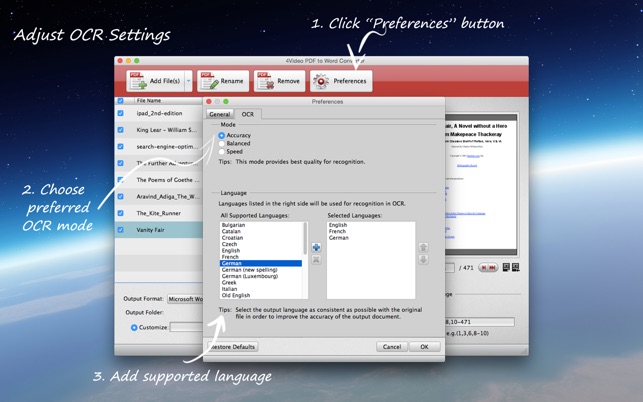This screenshot has width=643, height=402.
Task: Select French in Selected Languages list
Action: tap(337, 231)
